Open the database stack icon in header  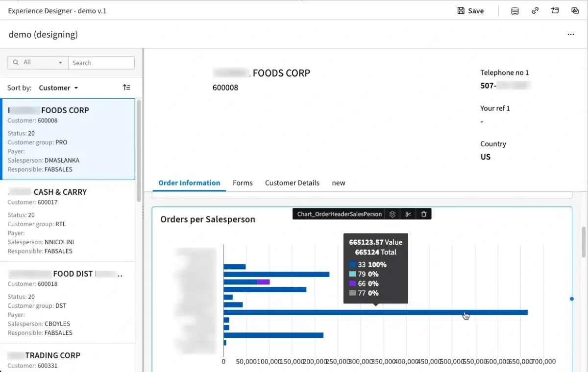coord(515,11)
